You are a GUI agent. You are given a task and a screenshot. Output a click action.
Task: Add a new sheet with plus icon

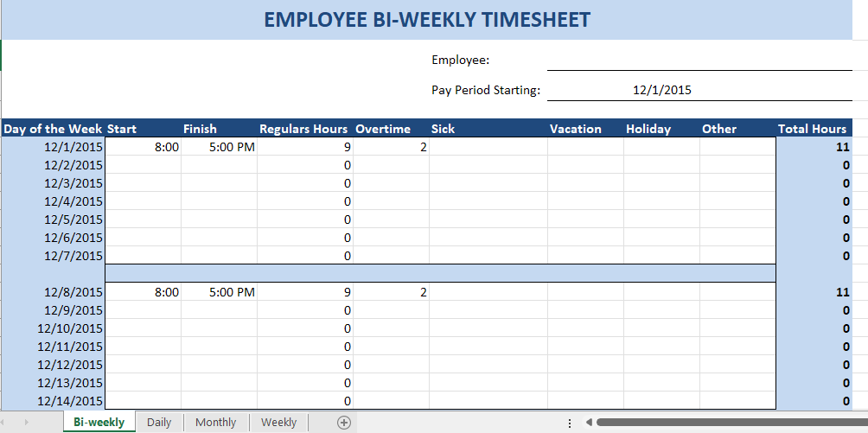click(344, 423)
